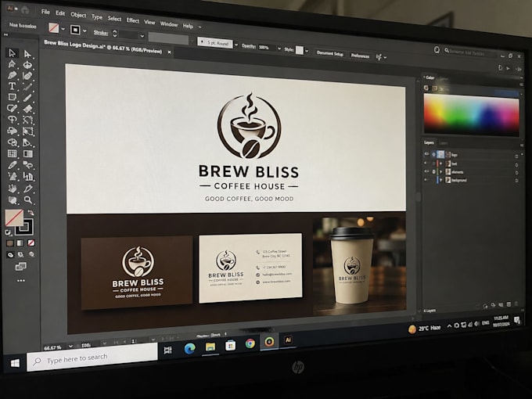Open File Explorer from the taskbar
Viewport: 532px width, 399px height.
210,347
